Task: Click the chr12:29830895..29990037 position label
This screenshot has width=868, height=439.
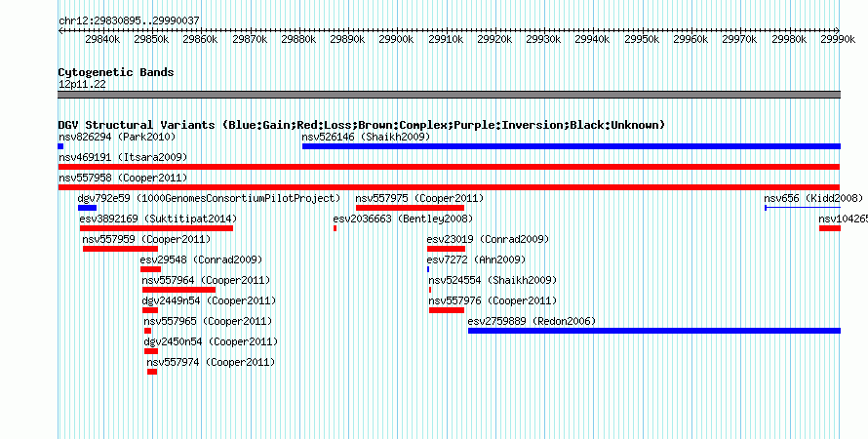Action: click(x=129, y=20)
